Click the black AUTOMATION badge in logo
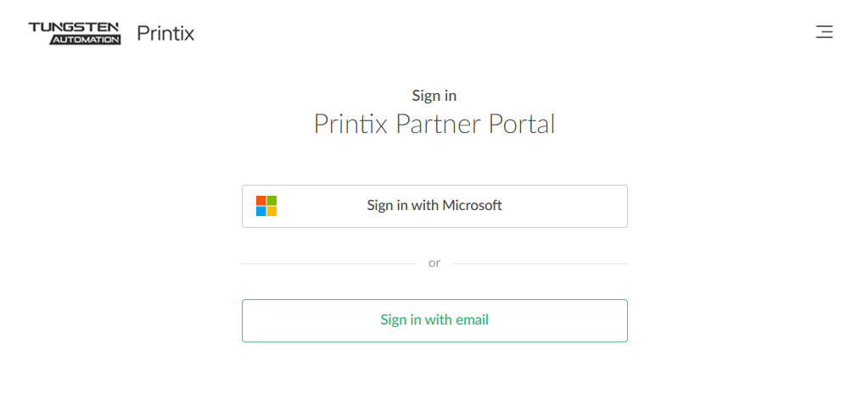Viewport: 868px width, 400px height. (x=85, y=40)
